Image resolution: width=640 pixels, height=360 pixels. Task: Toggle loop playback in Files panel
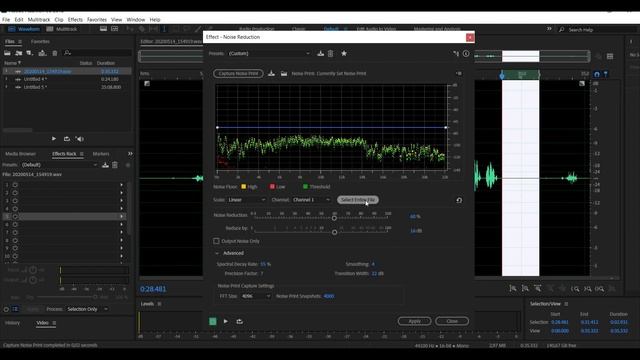pos(67,139)
